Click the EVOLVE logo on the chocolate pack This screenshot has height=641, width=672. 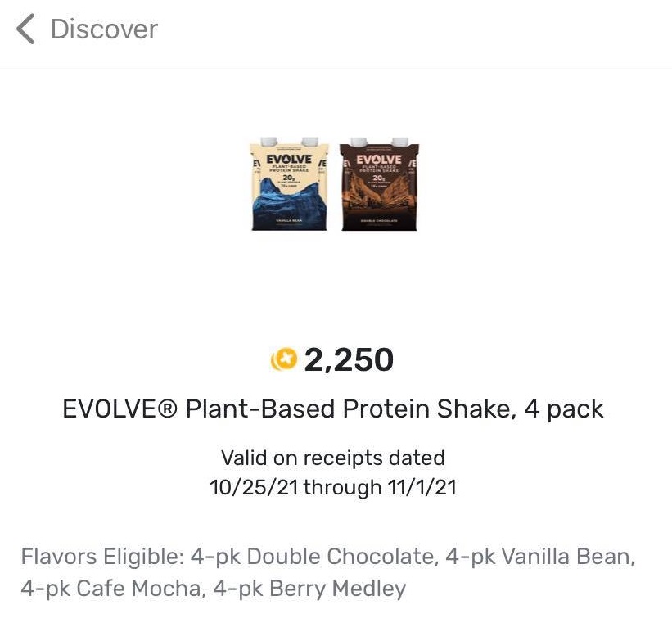point(379,159)
